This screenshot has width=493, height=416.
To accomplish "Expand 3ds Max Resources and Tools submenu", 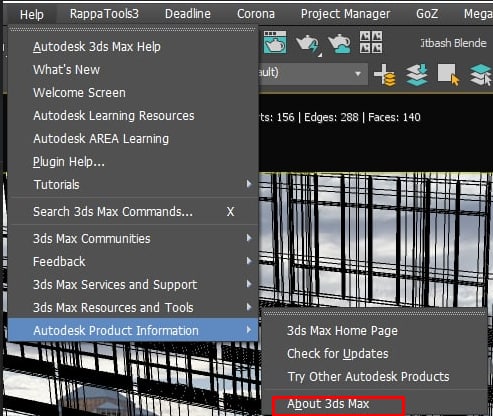I will [x=133, y=307].
